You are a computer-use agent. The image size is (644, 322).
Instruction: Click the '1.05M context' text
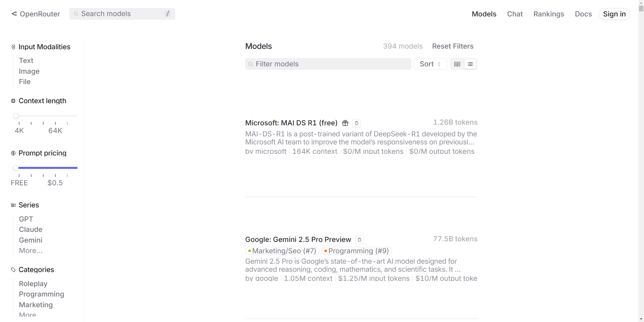tap(308, 278)
